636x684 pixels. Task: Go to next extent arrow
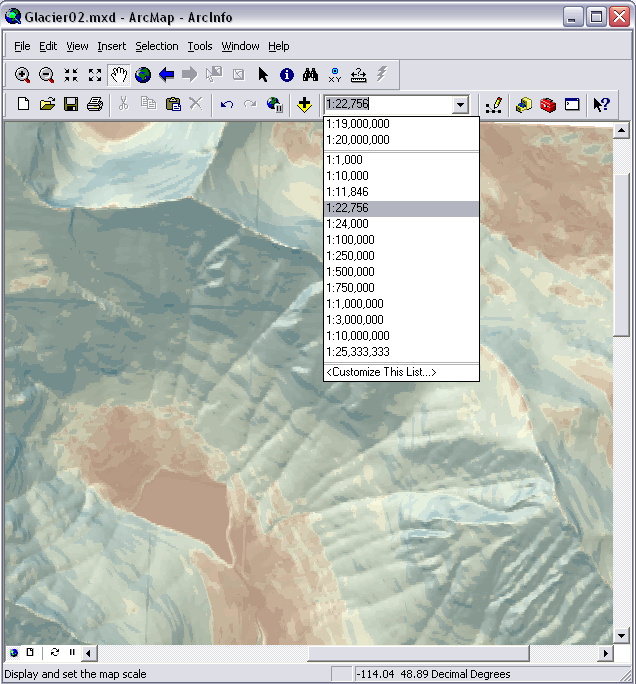[x=190, y=75]
